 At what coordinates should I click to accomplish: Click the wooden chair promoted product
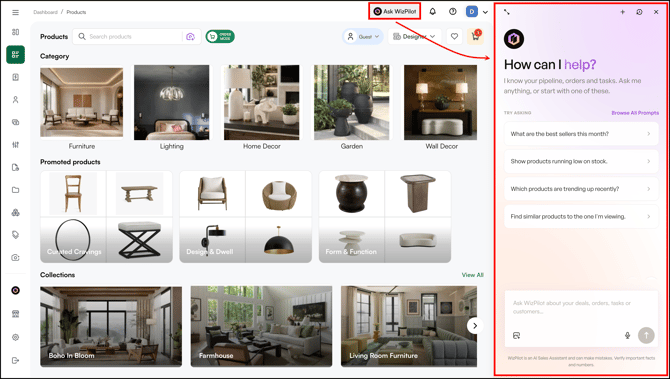point(73,194)
